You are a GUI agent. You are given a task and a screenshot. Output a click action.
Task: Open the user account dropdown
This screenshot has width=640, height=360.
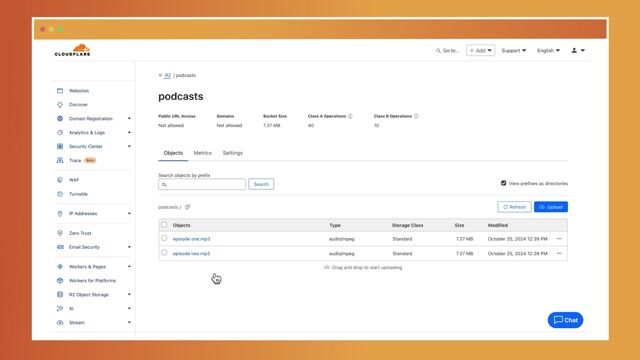(x=578, y=51)
